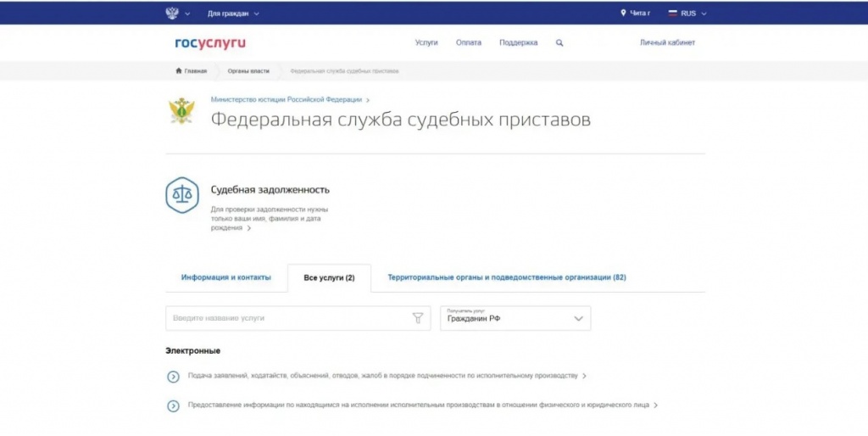Go to the Госуслуги logo home page
Image resolution: width=868 pixels, height=436 pixels.
[x=210, y=43]
